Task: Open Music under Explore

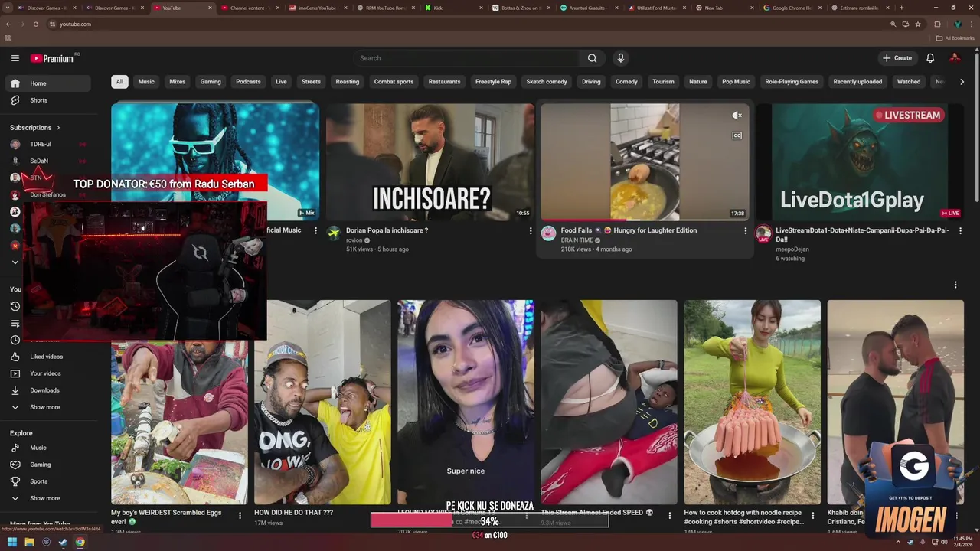Action: point(47,448)
